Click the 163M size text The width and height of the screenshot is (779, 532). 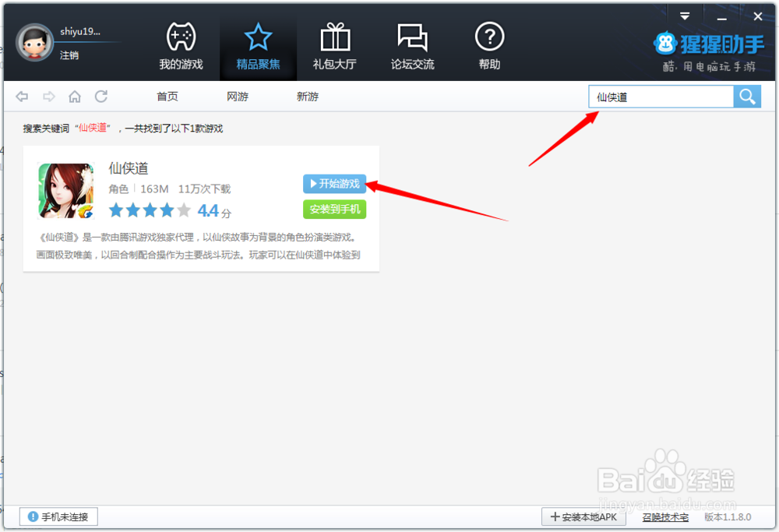154,188
